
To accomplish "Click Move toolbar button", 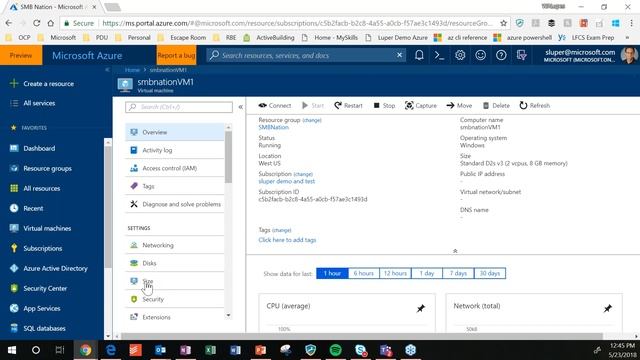I will click(x=459, y=106).
